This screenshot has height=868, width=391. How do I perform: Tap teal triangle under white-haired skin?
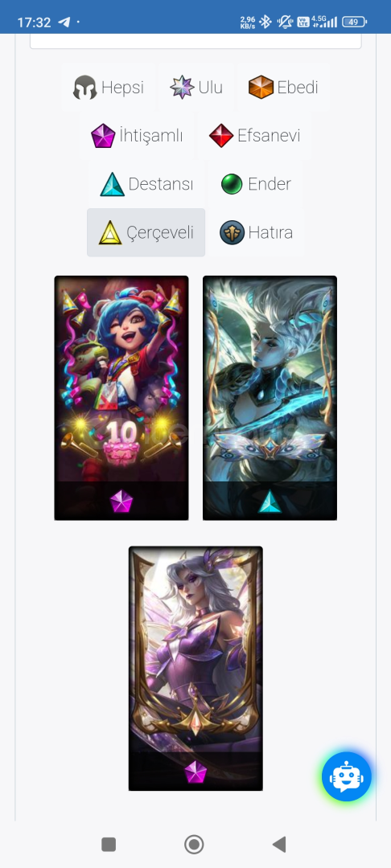coord(270,502)
